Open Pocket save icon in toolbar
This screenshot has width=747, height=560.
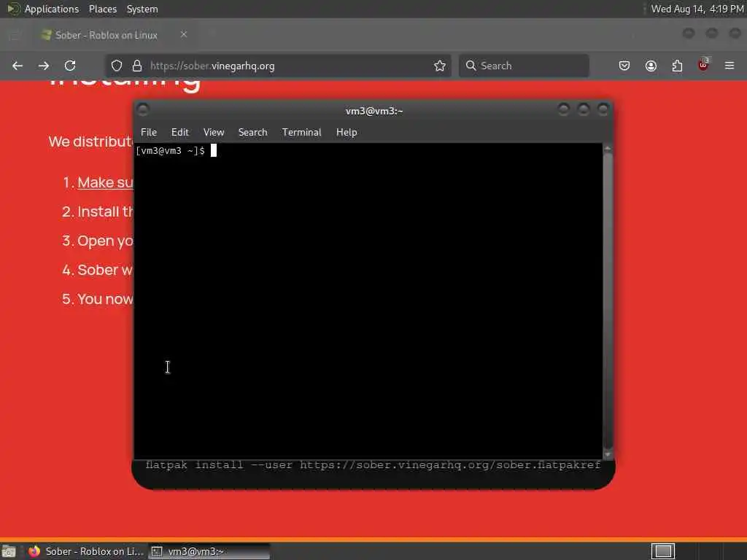[x=624, y=66]
